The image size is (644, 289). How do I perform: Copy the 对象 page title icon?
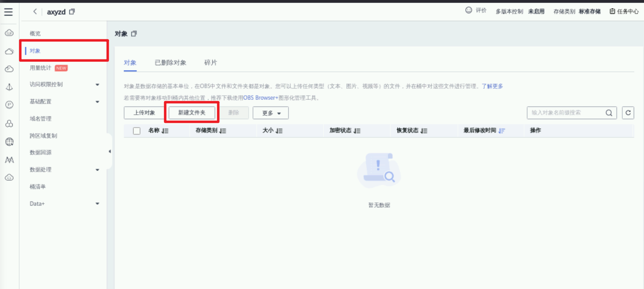coord(134,33)
